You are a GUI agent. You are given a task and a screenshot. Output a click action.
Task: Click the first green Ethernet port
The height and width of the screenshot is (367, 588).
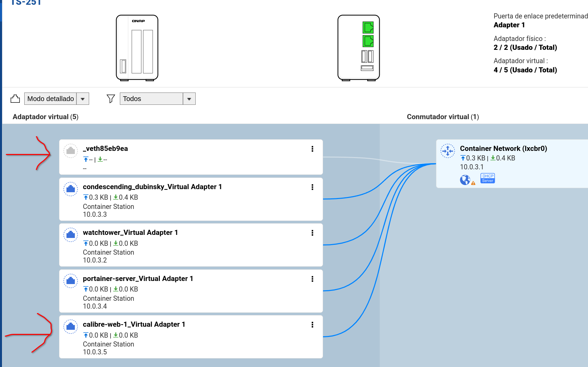(368, 27)
